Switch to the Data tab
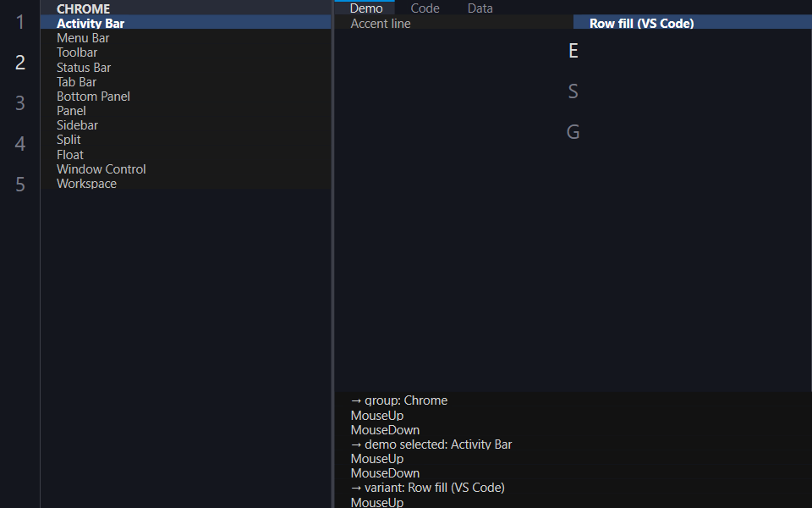 coord(480,8)
